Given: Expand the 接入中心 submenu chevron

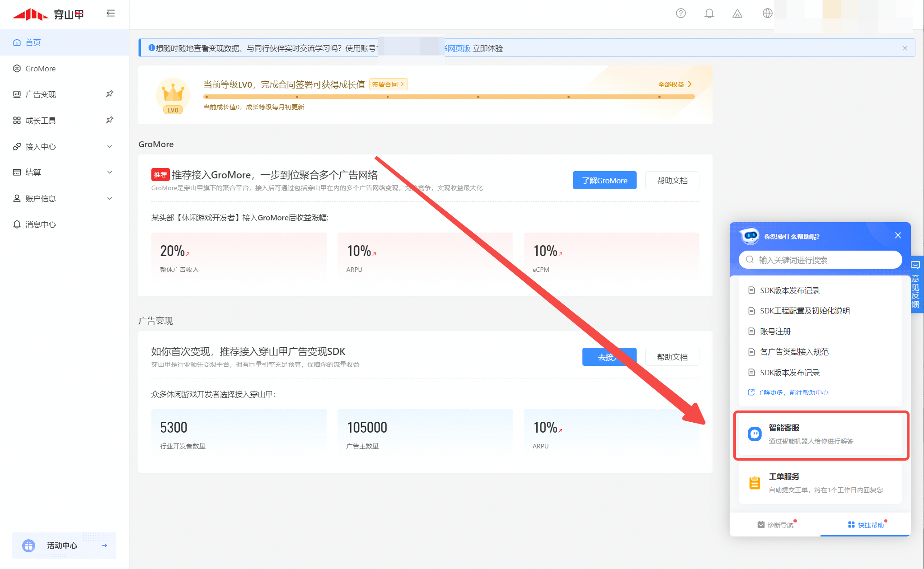Looking at the screenshot, I should tap(110, 146).
